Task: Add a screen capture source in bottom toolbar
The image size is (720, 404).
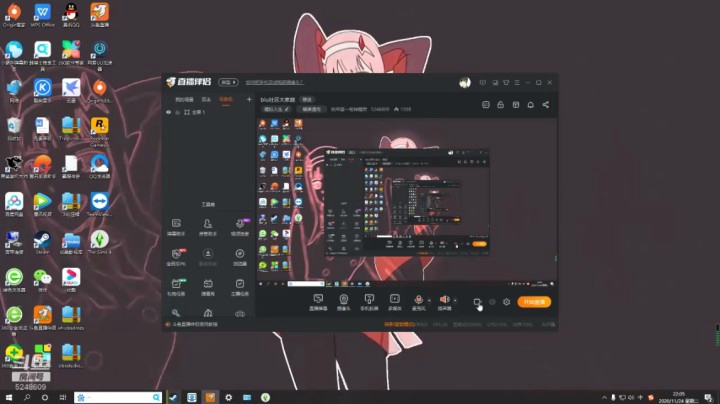Action: [x=318, y=302]
